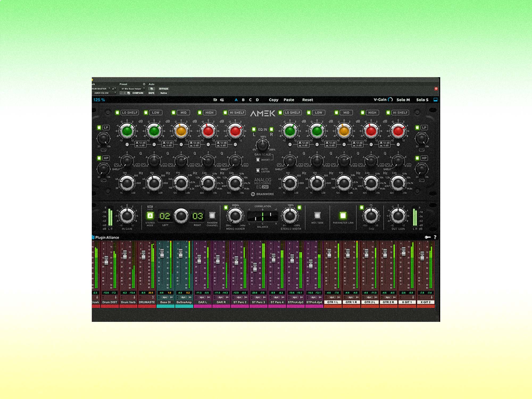Click the V-Gain power icon
The image size is (532, 399).
(390, 99)
